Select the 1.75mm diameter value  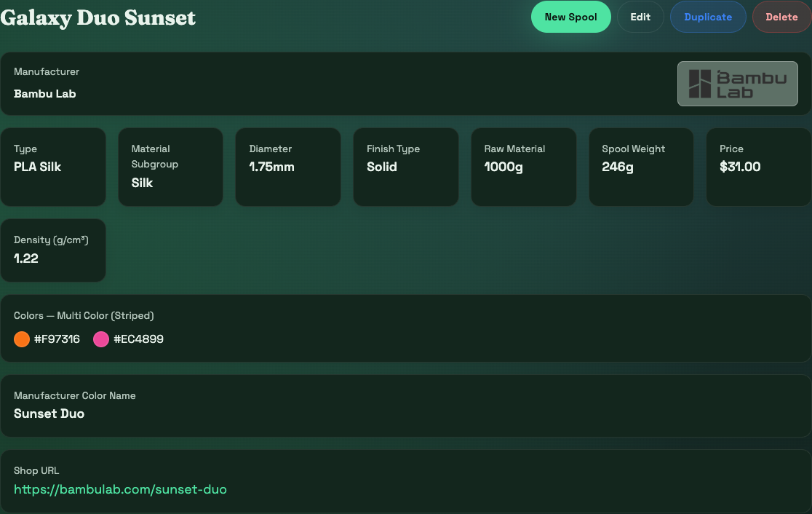tap(272, 167)
